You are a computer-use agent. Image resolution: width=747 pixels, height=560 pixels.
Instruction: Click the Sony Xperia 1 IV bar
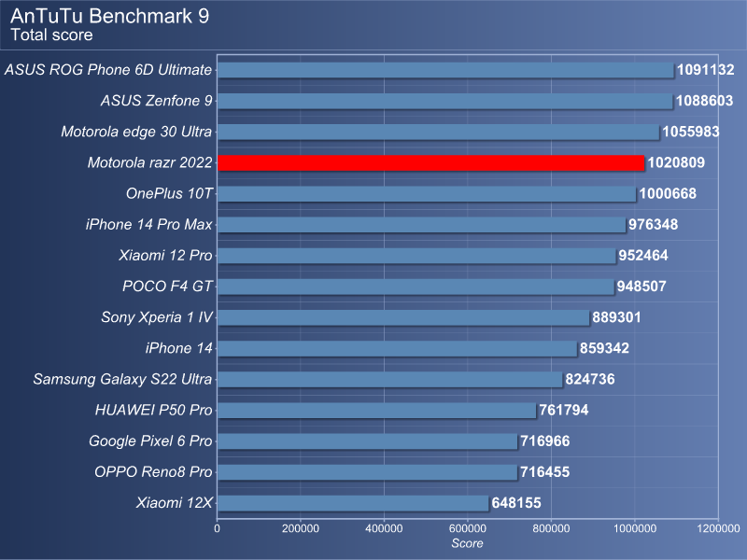click(x=403, y=317)
